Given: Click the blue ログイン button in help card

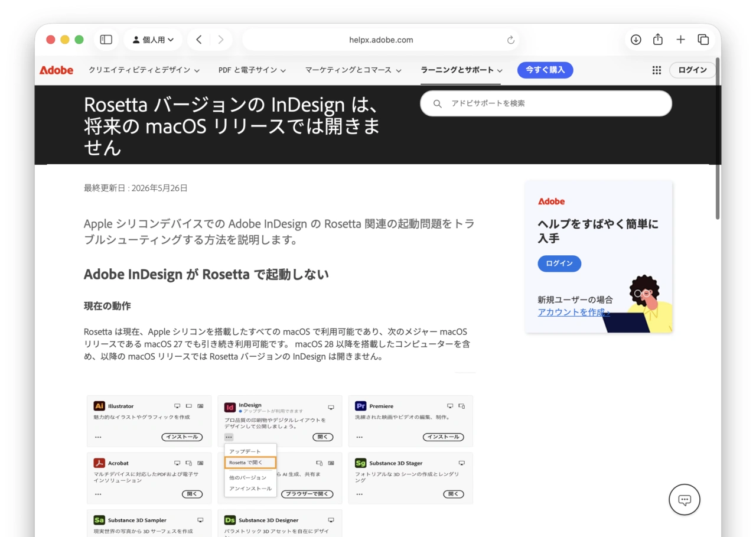Looking at the screenshot, I should [559, 263].
